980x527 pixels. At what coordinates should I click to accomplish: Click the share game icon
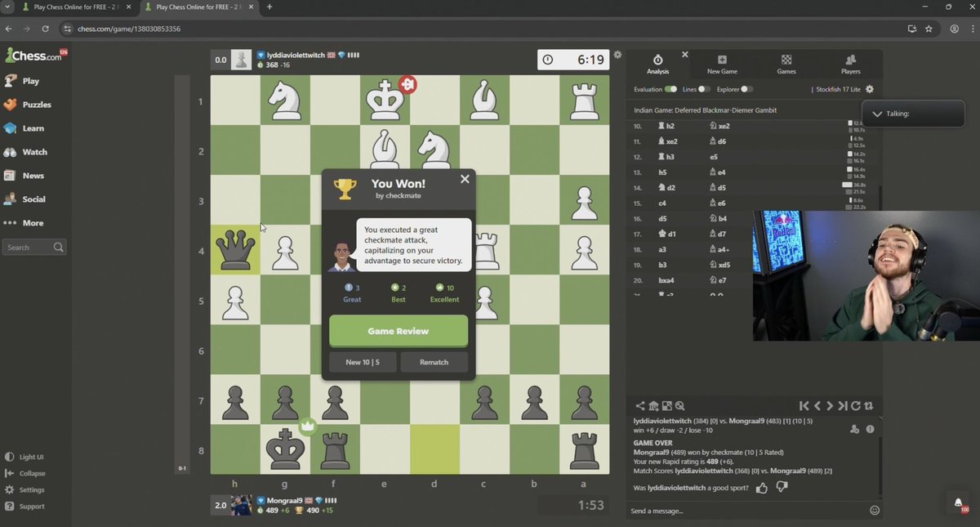tap(640, 406)
